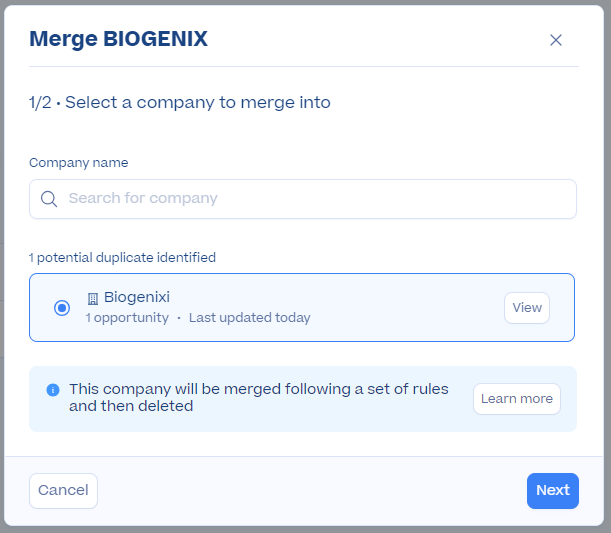The height and width of the screenshot is (533, 611).
Task: Select the Biogenixi duplicate card
Action: [x=302, y=308]
